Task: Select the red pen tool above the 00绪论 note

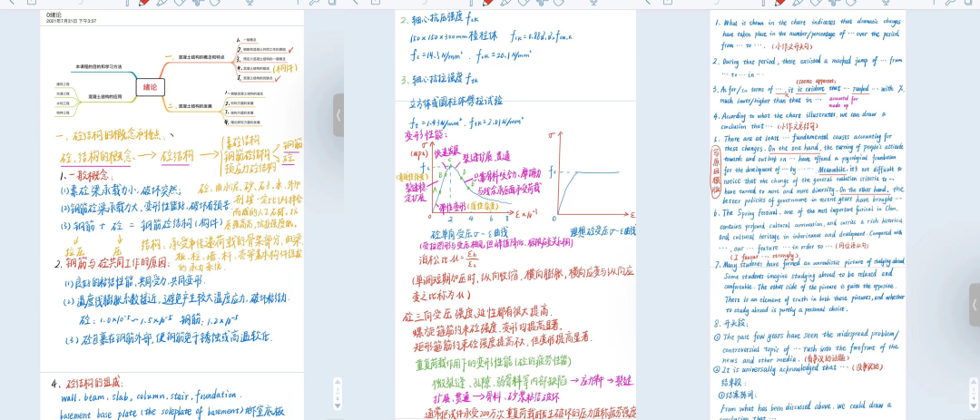Action: [x=145, y=3]
